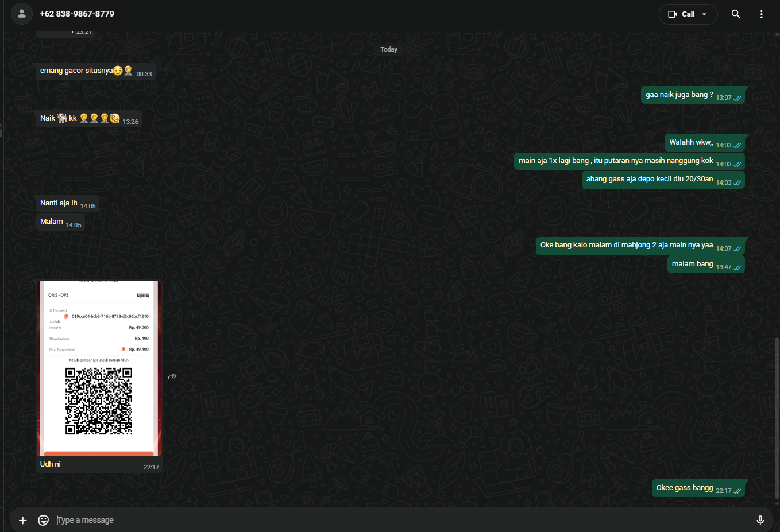Select message 'Nanti aja lh'
The image size is (780, 532).
[67, 204]
